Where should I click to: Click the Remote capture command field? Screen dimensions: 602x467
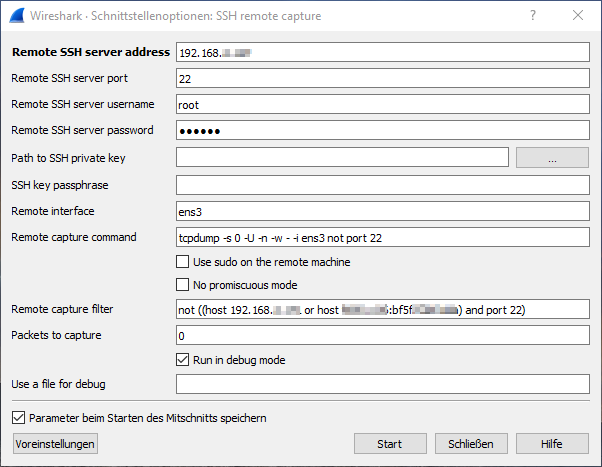(x=383, y=237)
